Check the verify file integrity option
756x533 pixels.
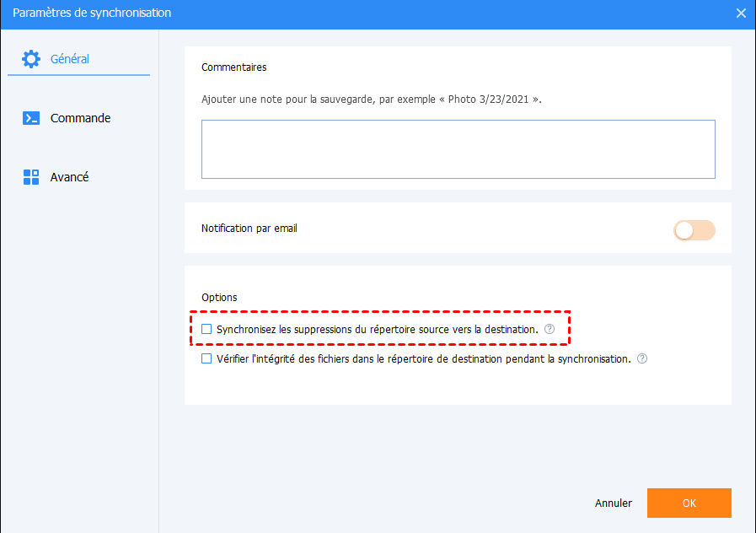[206, 358]
